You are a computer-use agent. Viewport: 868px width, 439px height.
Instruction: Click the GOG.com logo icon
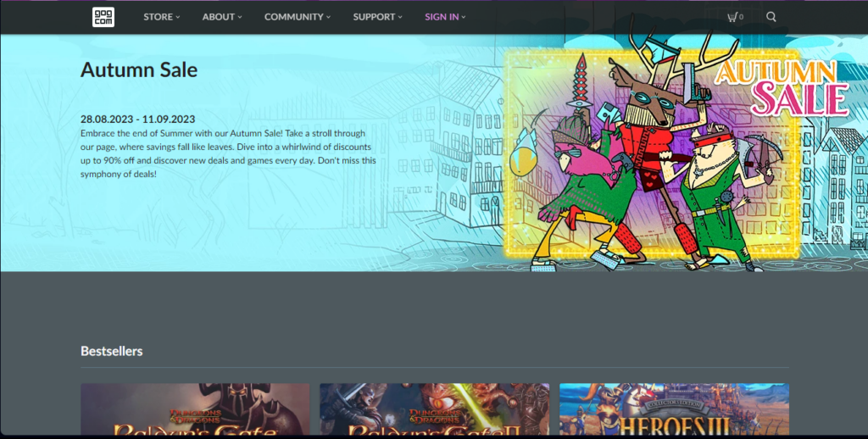[103, 17]
